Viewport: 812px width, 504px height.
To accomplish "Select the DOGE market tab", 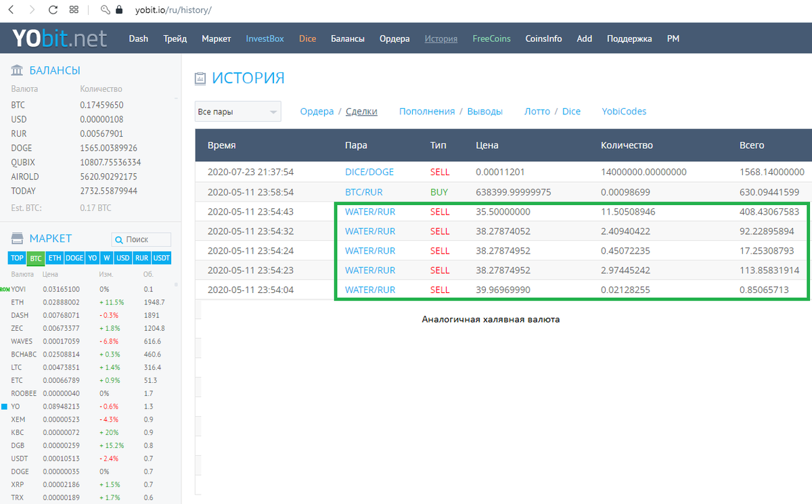I will pos(74,258).
